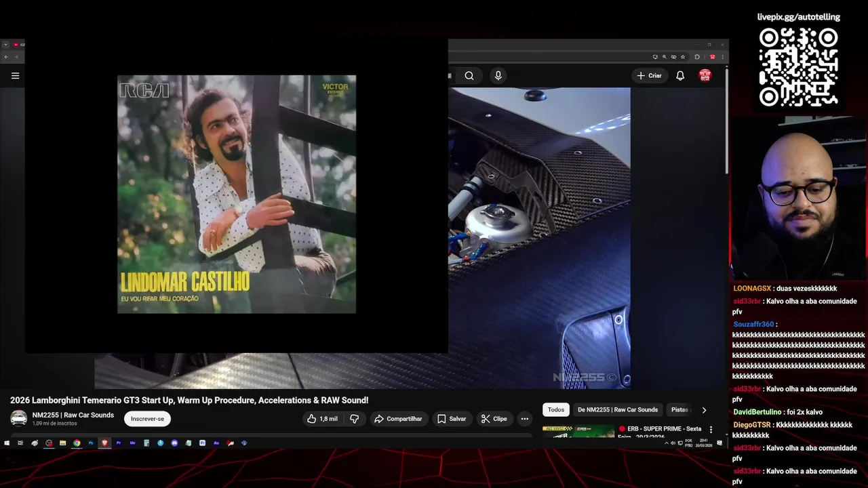The height and width of the screenshot is (488, 868).
Task: Open Calculator from the taskbar
Action: 146,443
